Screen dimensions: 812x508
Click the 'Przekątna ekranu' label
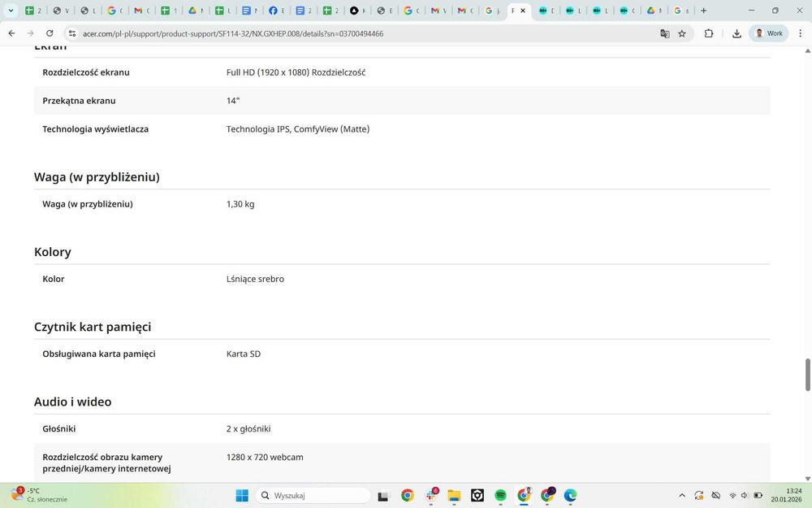click(x=79, y=101)
